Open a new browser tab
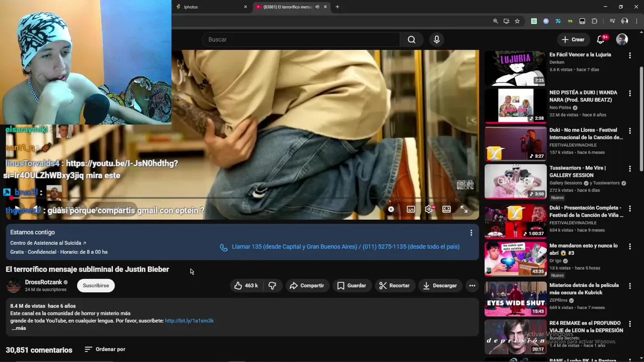Viewport: 644px width, 362px height. click(337, 7)
